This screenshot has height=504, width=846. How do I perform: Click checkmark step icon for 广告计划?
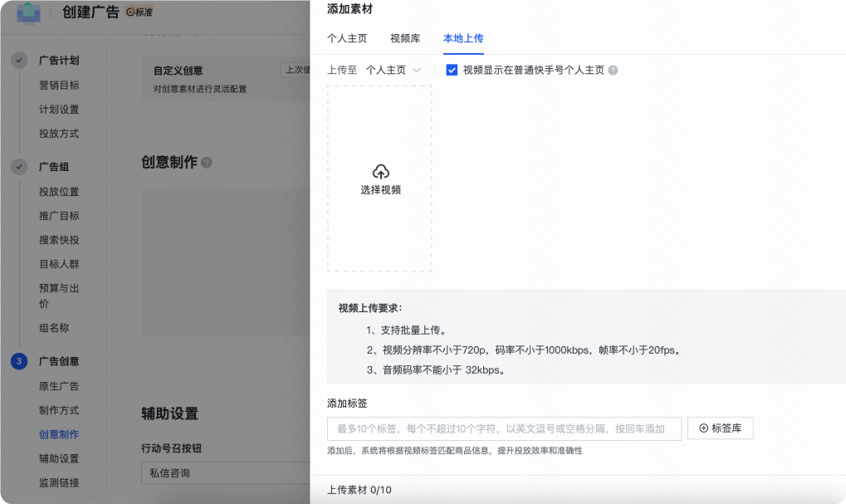coord(19,60)
